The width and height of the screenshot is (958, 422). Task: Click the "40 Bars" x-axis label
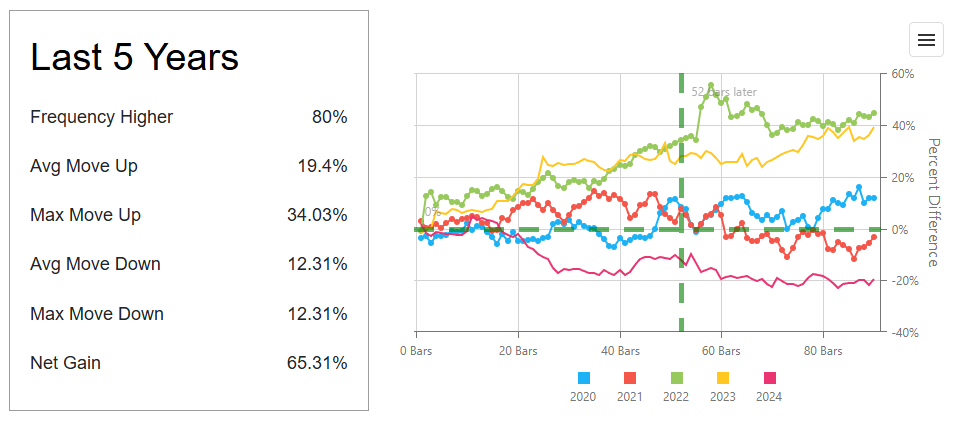tap(620, 351)
